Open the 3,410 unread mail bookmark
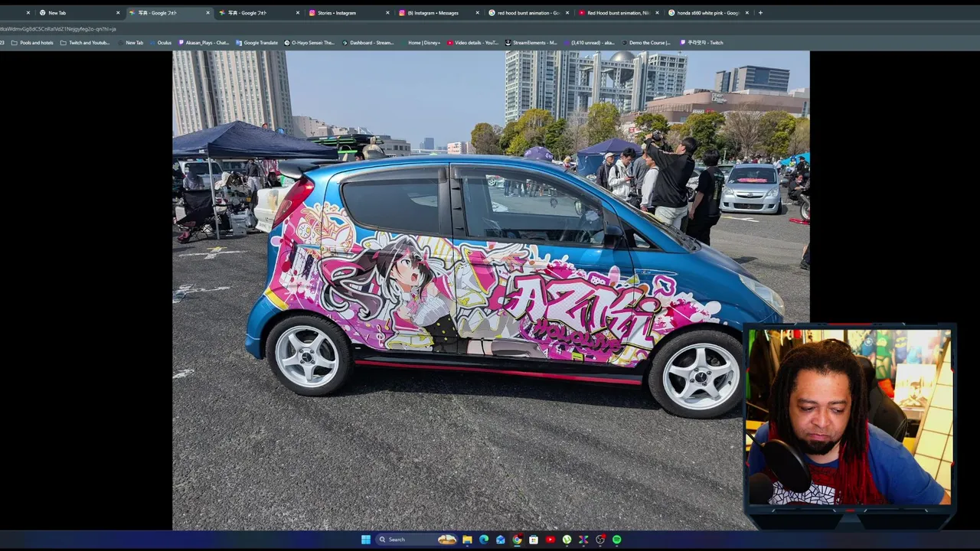The image size is (980, 551). click(589, 43)
